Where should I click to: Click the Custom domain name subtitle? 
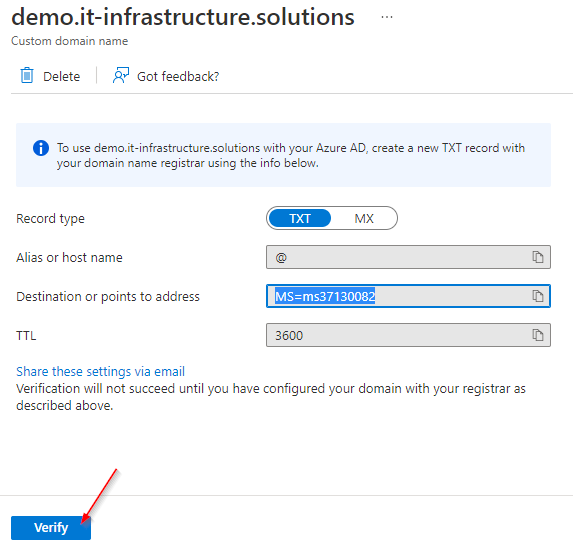click(x=69, y=41)
